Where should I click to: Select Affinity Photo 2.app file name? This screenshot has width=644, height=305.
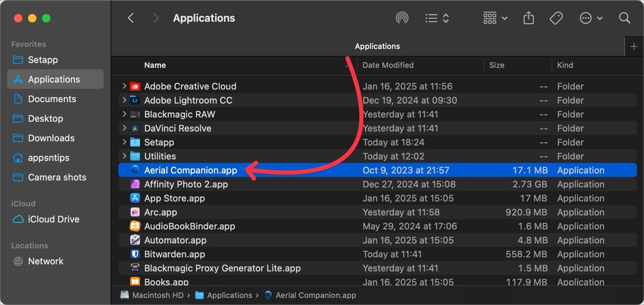click(186, 184)
